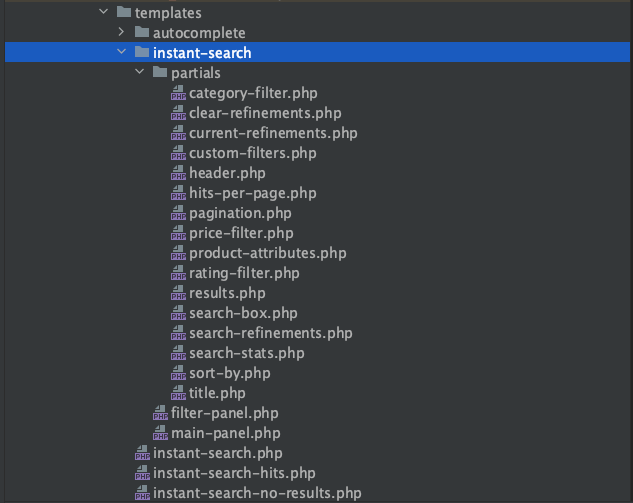Click the PHP icon next to title.php
Image resolution: width=633 pixels, height=503 pixels.
[178, 393]
